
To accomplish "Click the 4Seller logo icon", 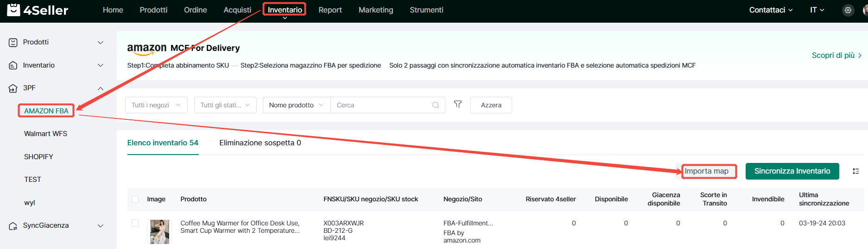I will [x=13, y=10].
